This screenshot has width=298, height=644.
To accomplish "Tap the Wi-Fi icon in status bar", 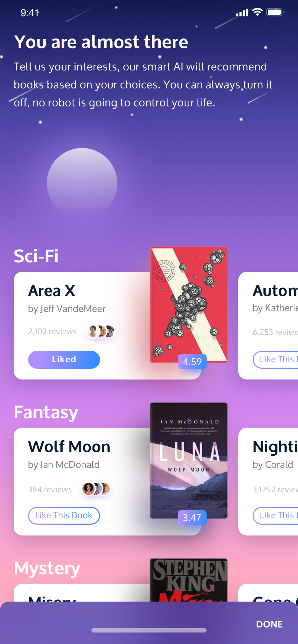I will [x=257, y=12].
